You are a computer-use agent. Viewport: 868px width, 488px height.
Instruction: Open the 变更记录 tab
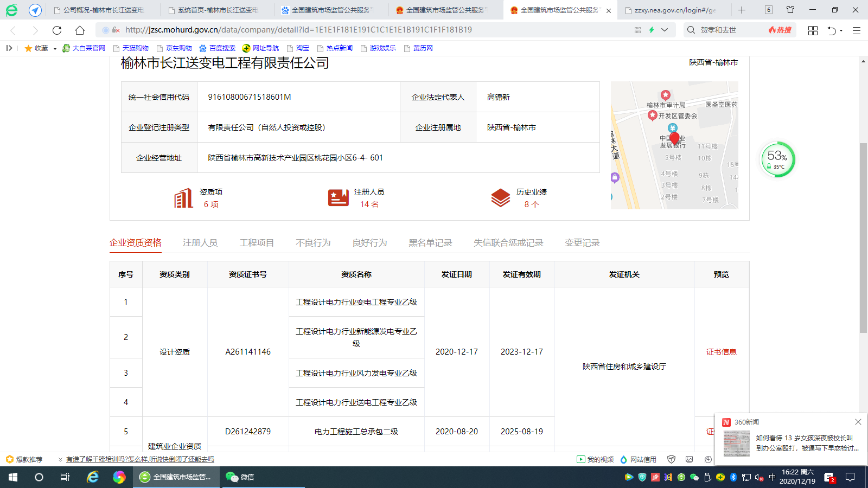click(x=582, y=243)
